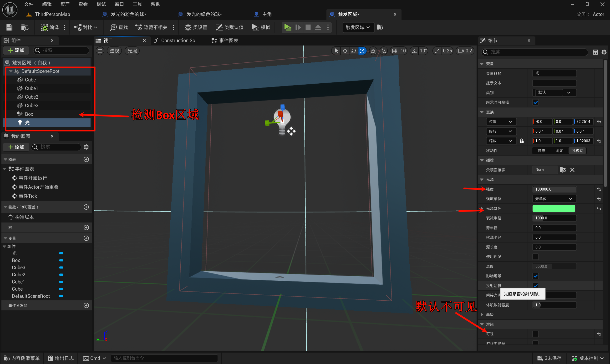Click 添加 button in components panel
This screenshot has width=610, height=364.
pos(16,50)
